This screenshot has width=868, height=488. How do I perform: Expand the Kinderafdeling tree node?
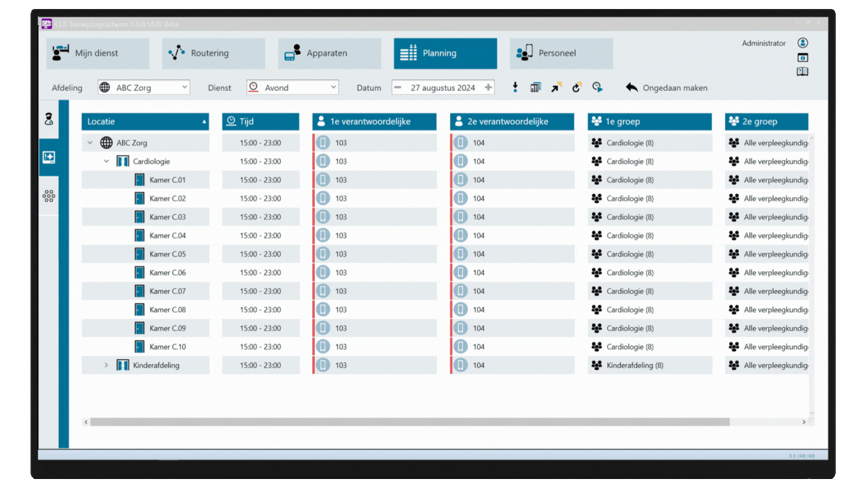106,365
